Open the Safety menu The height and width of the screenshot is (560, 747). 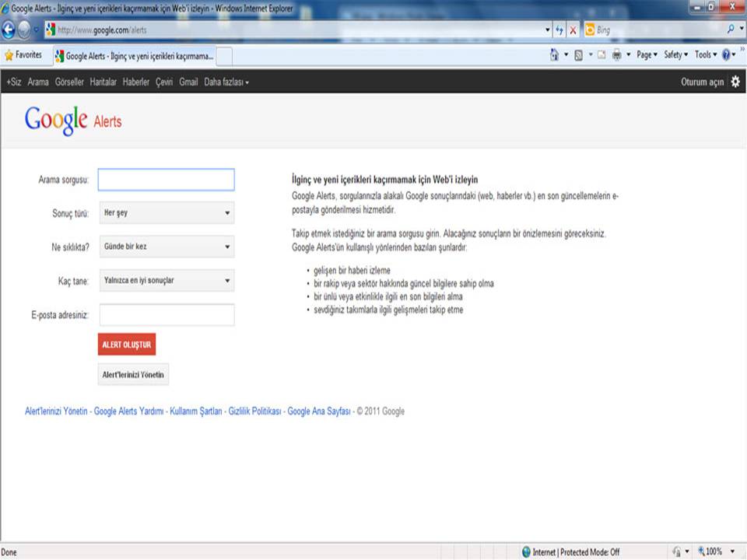tap(676, 54)
